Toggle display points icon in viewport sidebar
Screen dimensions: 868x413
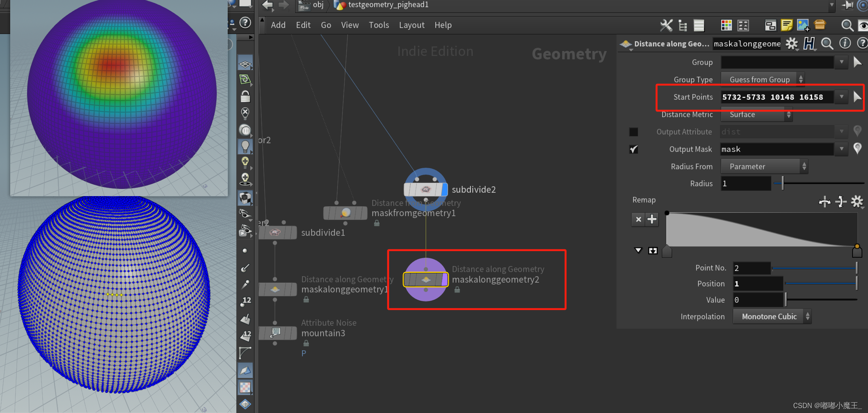(245, 251)
